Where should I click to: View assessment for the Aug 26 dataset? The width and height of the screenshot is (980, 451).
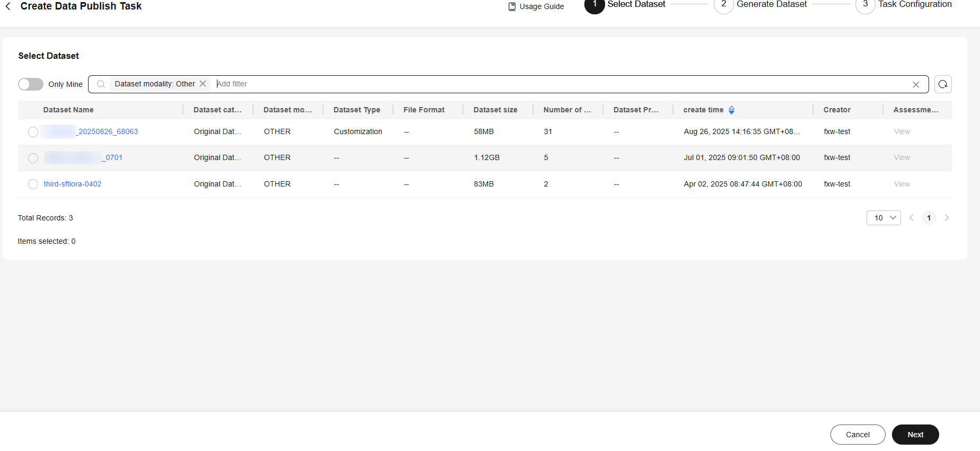(x=902, y=131)
